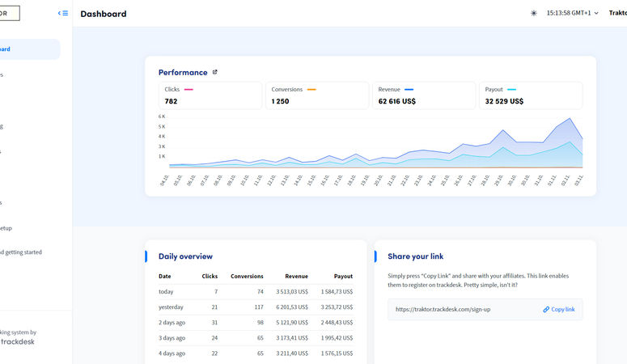
Task: Click the Copy link button
Action: (558, 309)
